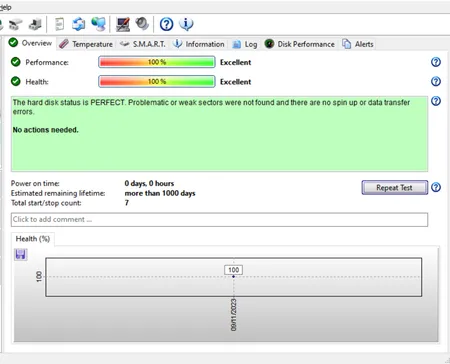Open the Help menu
The image size is (450, 364).
[x=6, y=7]
